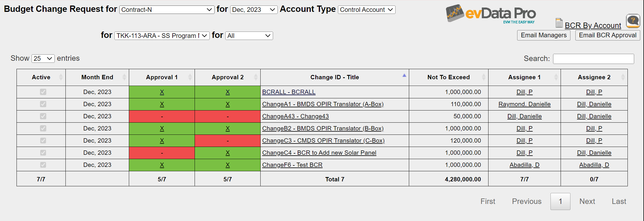Viewport: 644px width, 221px height.
Task: Click the BCR By Account document icon
Action: (559, 23)
